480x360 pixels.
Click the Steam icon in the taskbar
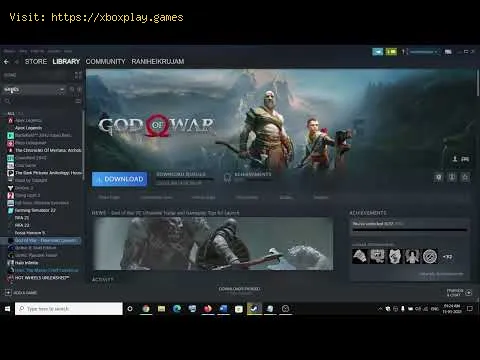[254, 309]
